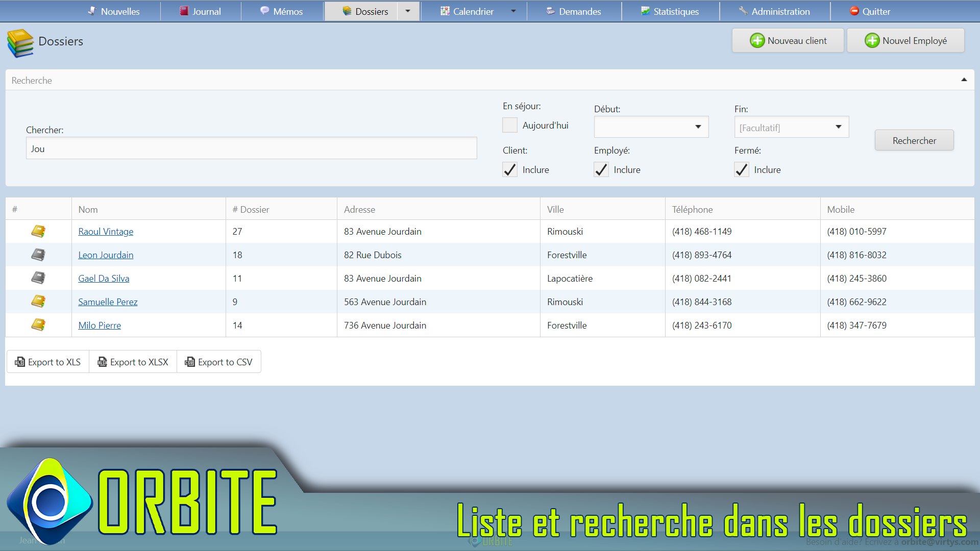Go to the Mémos section

point(281,11)
